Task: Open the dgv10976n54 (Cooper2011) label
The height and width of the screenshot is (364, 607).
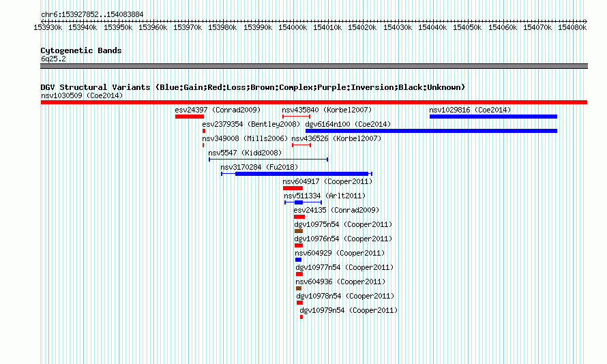Action: 343,239
